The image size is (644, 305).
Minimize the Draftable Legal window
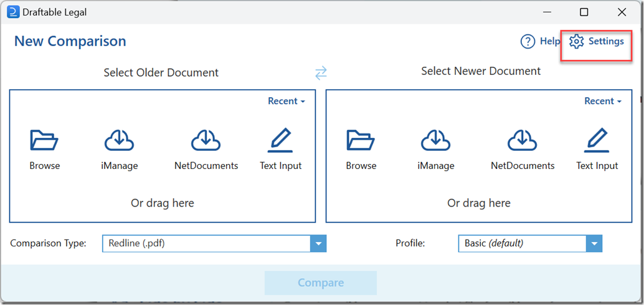[546, 12]
